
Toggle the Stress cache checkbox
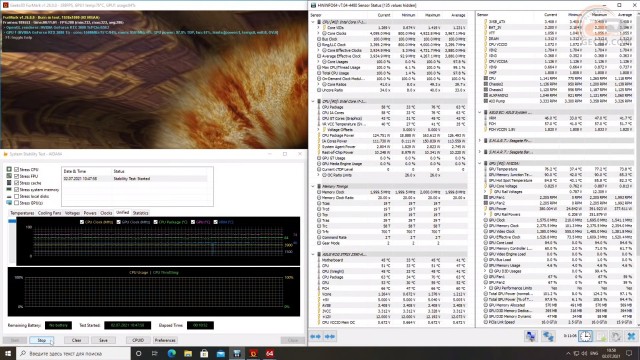[17, 183]
